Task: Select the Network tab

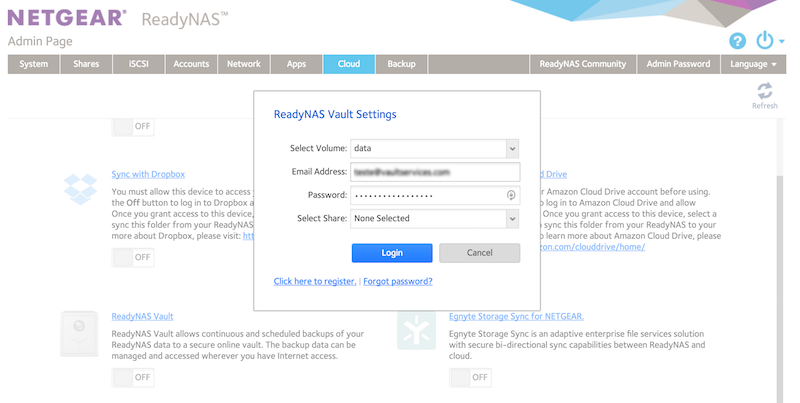Action: (x=244, y=64)
